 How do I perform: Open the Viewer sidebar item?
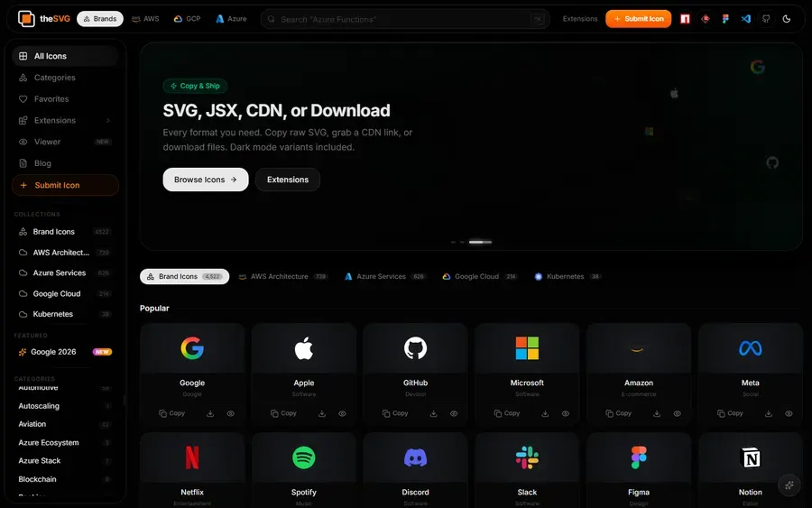(65, 142)
